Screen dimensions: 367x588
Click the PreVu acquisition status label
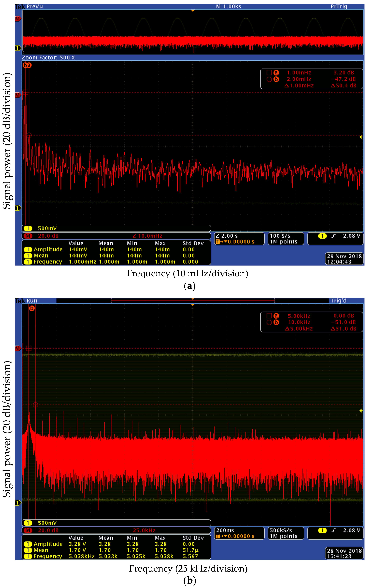[x=35, y=6]
